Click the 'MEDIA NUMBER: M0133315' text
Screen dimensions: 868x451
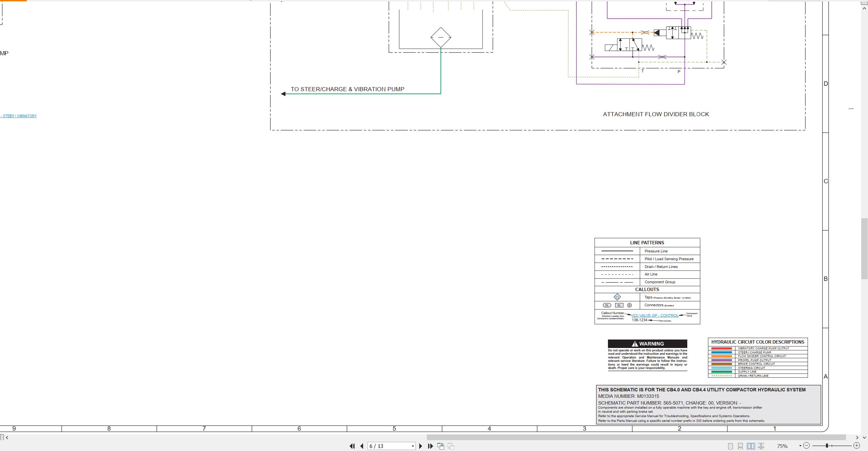tap(629, 396)
